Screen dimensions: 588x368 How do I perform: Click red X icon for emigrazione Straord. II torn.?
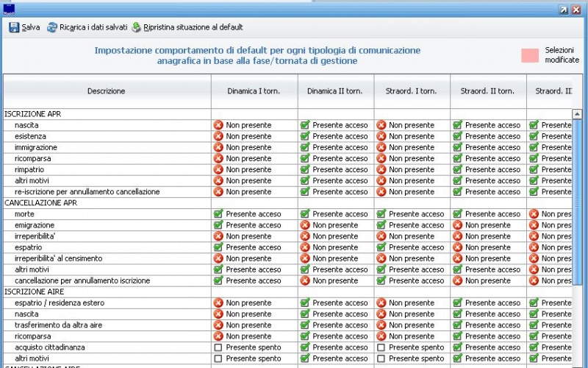(x=457, y=225)
